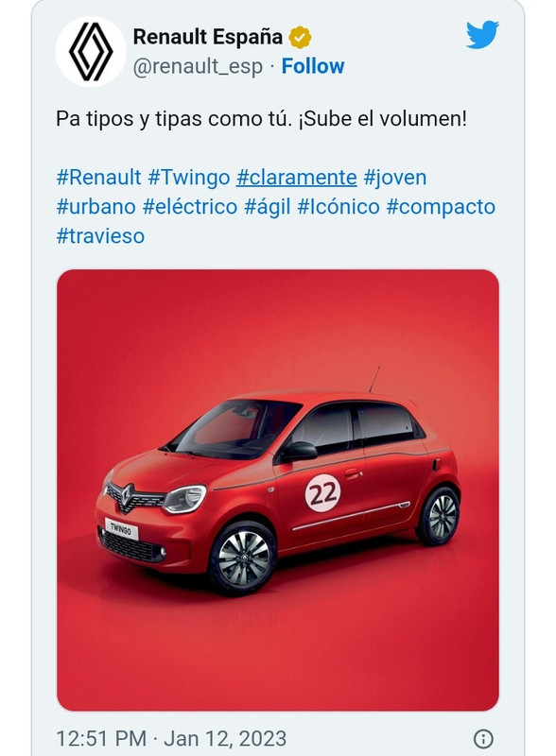Open the red Twingo car photo
Image resolution: width=556 pixels, height=756 pixels.
tap(278, 490)
